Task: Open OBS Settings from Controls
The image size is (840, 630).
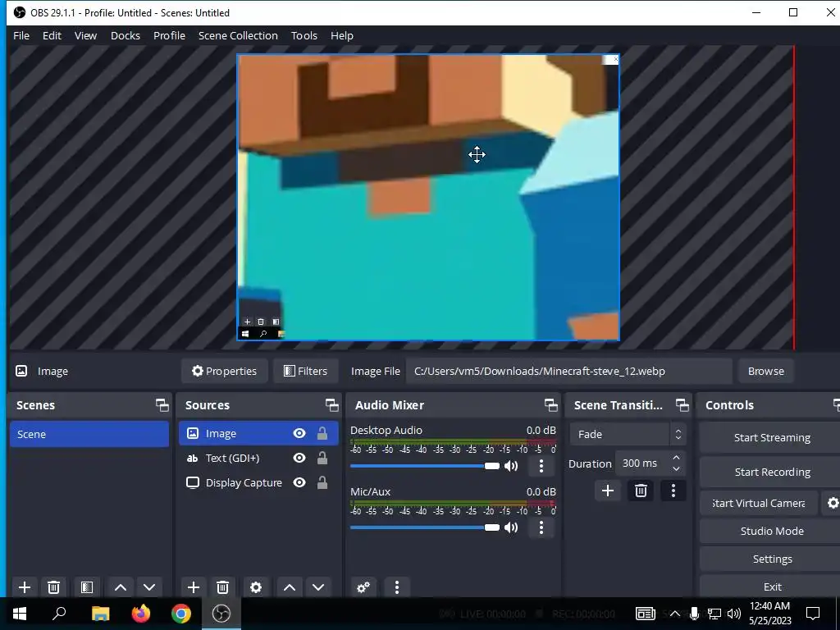Action: click(772, 559)
